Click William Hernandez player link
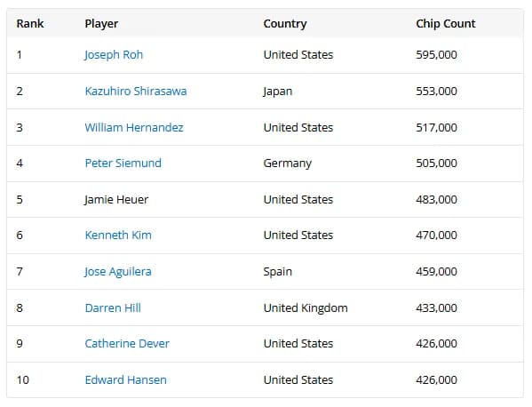The width and height of the screenshot is (532, 407). click(x=134, y=128)
